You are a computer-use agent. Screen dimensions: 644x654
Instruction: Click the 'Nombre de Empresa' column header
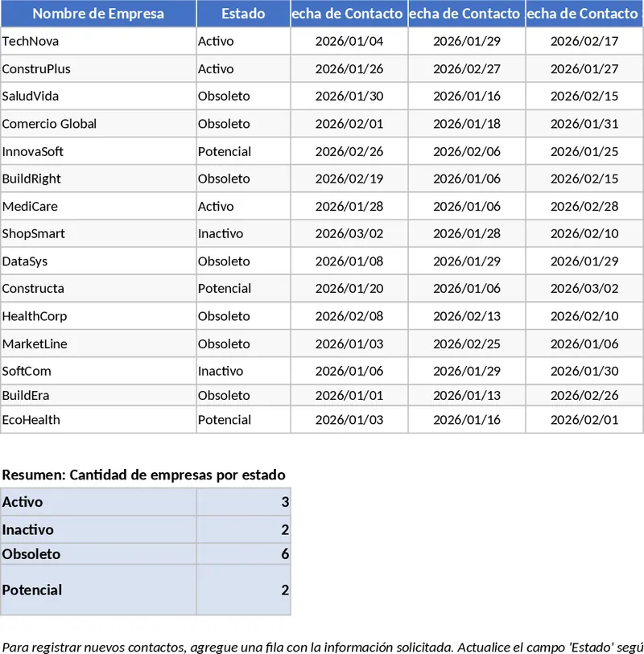point(98,14)
